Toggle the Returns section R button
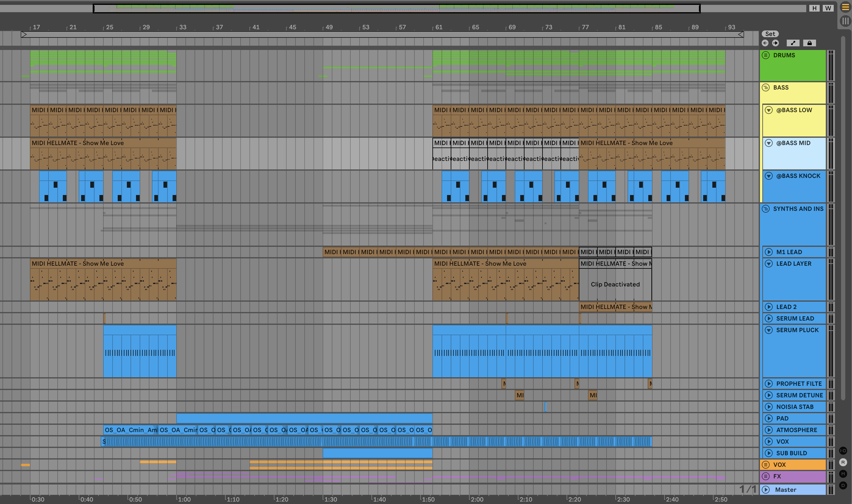Image resolution: width=852 pixels, height=504 pixels. [843, 462]
